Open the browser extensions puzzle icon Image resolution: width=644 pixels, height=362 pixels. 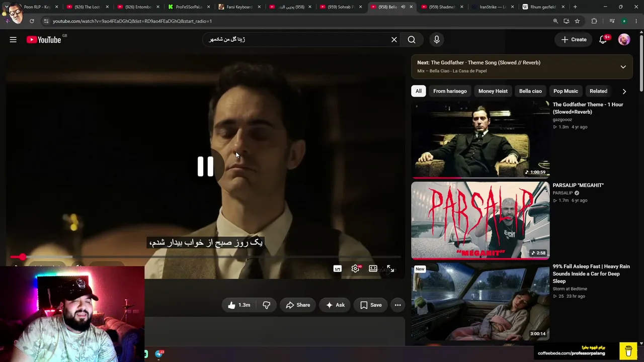point(594,21)
